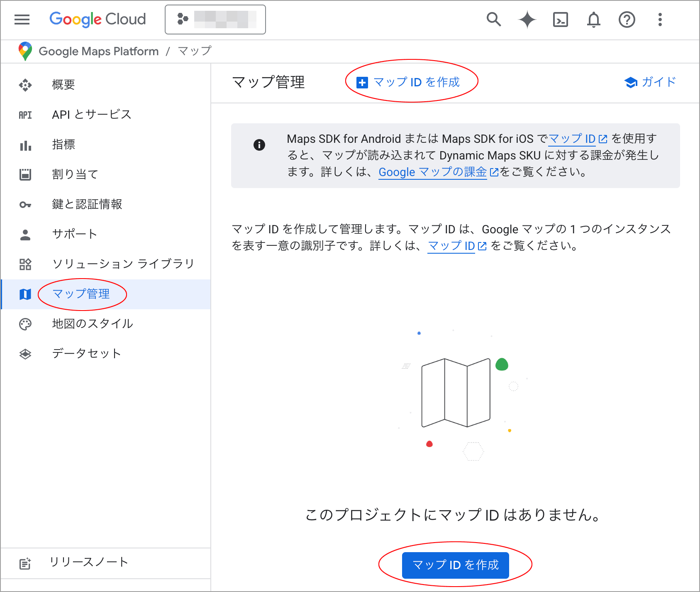This screenshot has width=700, height=592.
Task: Click the サポート person icon
Action: (25, 235)
